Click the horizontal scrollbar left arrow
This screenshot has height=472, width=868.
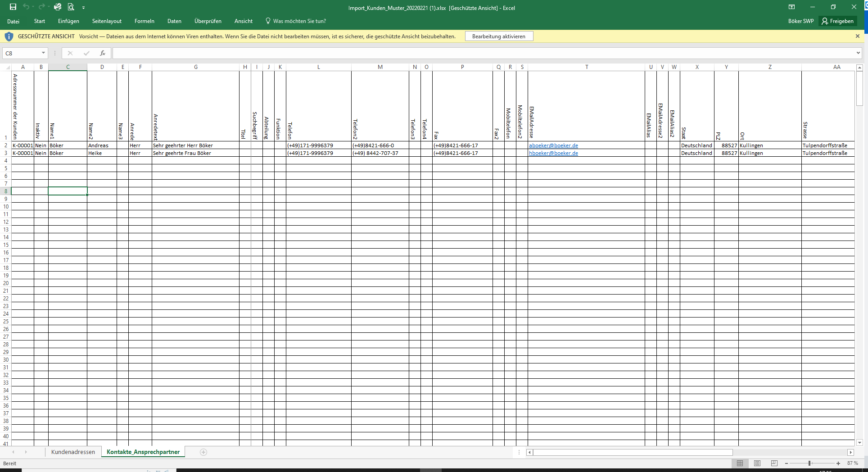point(530,452)
